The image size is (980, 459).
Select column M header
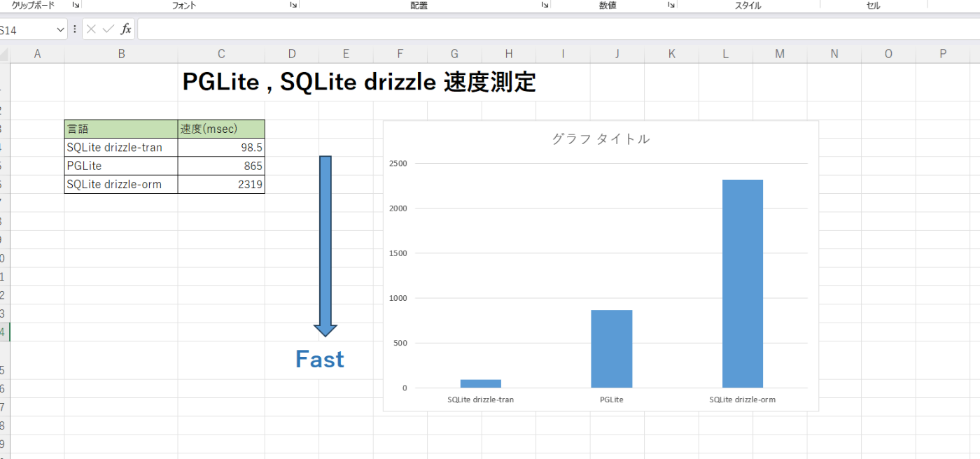(780, 54)
